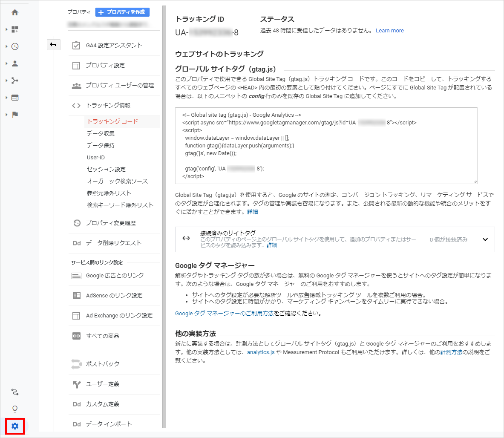Image resolution: width=504 pixels, height=438 pixels.
Task: Click inside the gtag.js code text area
Action: click(326, 146)
